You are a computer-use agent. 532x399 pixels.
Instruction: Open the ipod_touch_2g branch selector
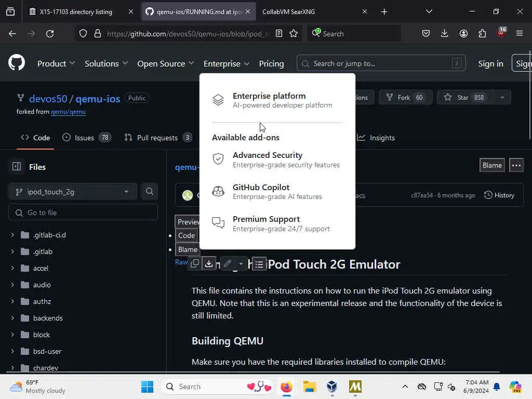pos(73,192)
